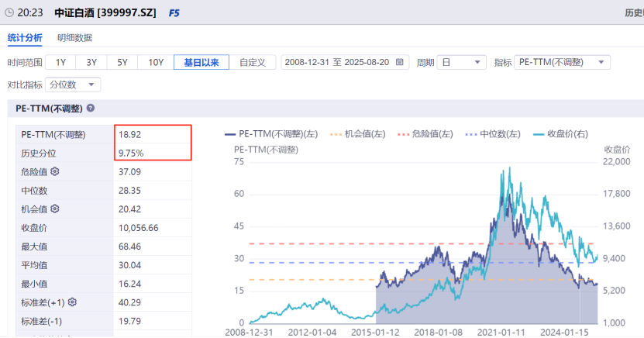Open settings gear beside 标准差(+1)

[72, 302]
